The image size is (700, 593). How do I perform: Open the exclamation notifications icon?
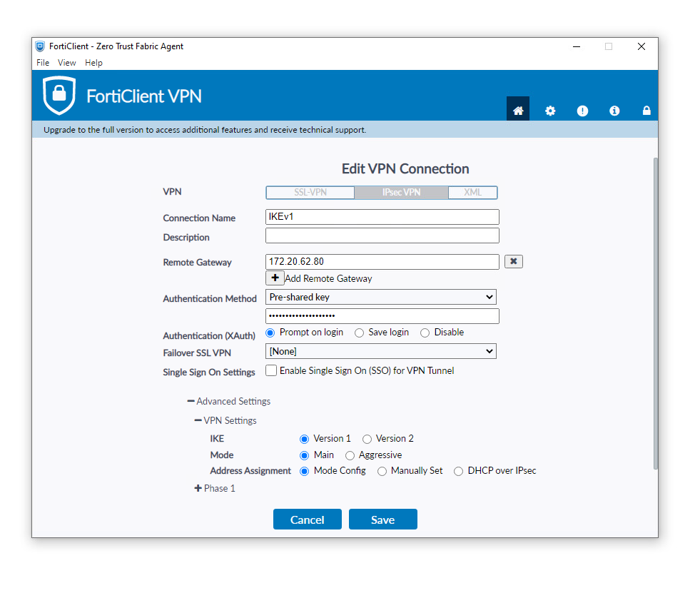(x=582, y=111)
